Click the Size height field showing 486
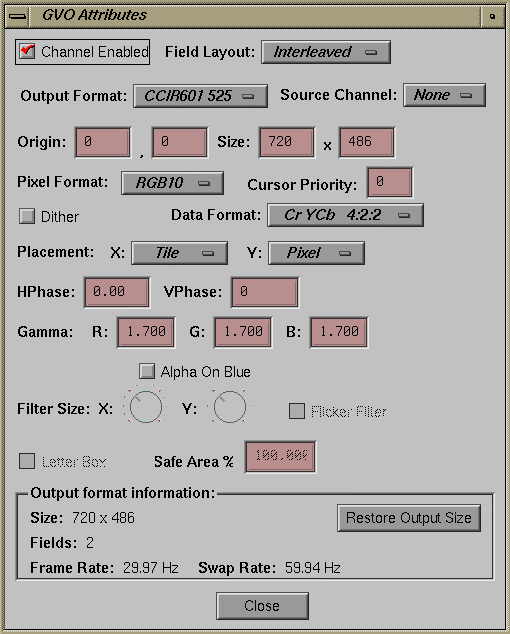Screen dimensions: 510x634 [x=367, y=142]
